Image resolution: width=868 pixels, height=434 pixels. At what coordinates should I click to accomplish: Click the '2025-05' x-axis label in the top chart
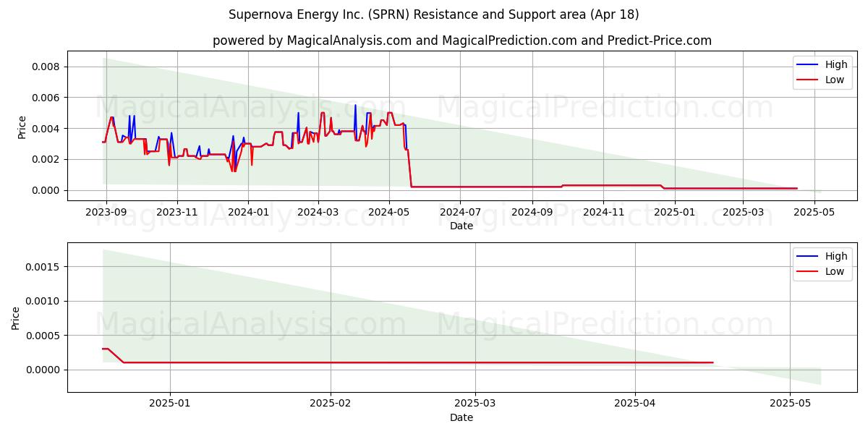[x=814, y=212]
